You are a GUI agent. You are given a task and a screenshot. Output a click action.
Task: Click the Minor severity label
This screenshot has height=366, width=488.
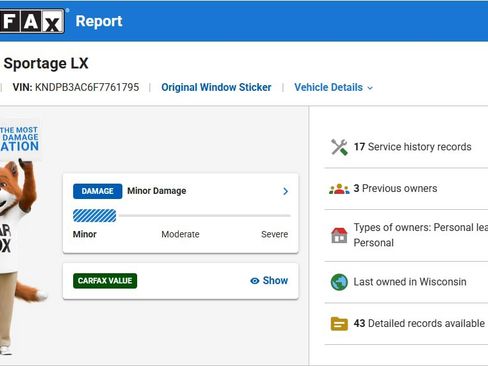click(x=85, y=234)
